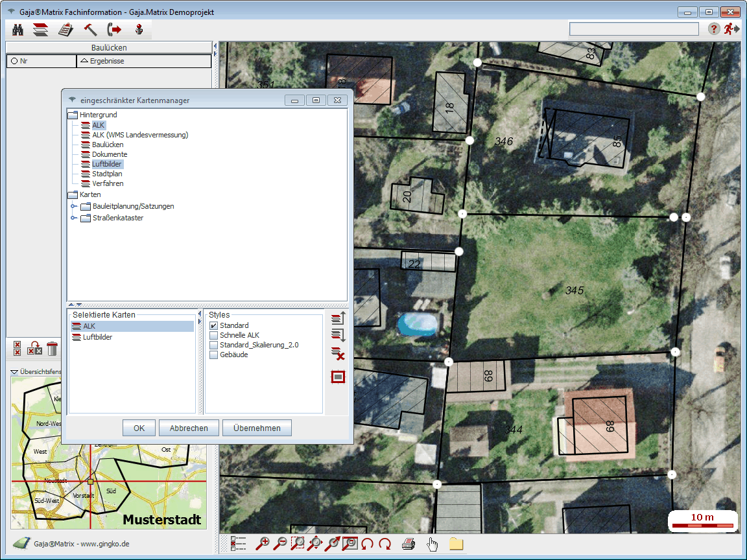747x560 pixels.
Task: Uncheck the Standard style checkbox
Action: click(213, 325)
